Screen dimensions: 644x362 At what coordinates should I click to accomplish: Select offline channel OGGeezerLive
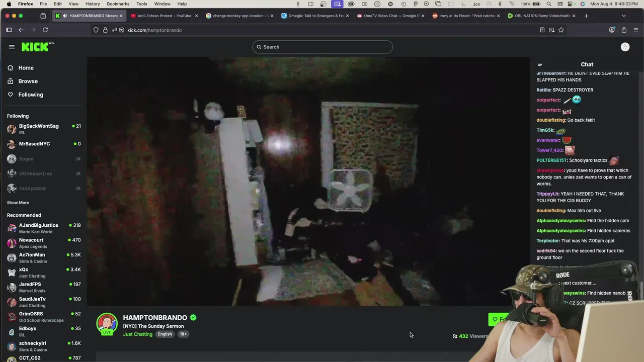coord(44,173)
